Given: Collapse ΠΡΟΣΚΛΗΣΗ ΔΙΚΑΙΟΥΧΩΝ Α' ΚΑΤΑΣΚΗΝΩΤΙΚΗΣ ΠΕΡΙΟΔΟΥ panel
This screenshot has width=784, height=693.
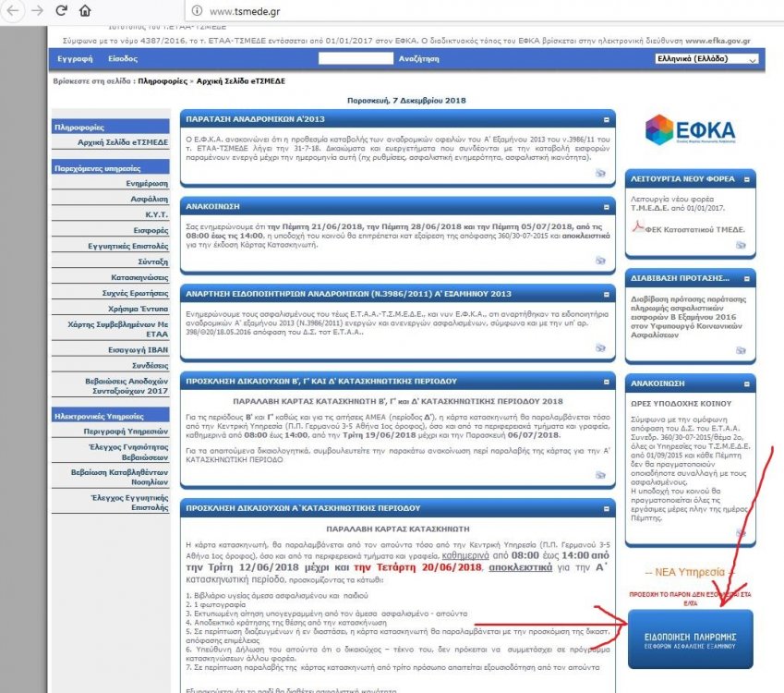Looking at the screenshot, I should 606,508.
